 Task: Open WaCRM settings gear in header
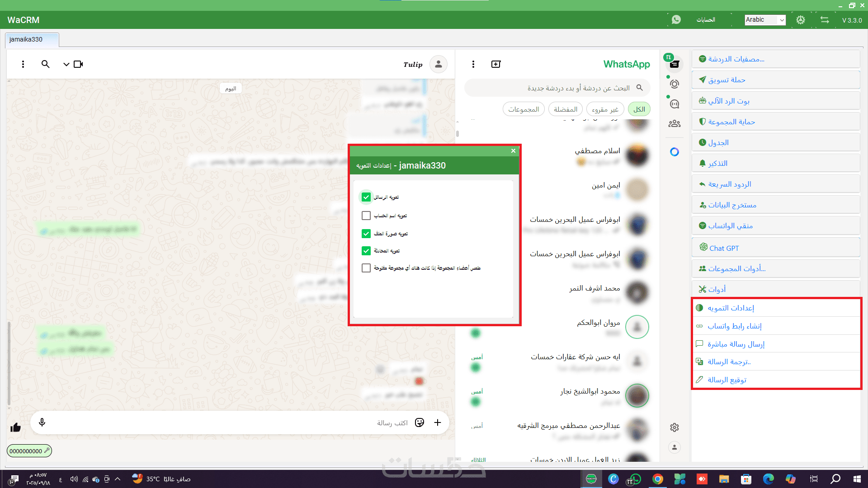(801, 20)
